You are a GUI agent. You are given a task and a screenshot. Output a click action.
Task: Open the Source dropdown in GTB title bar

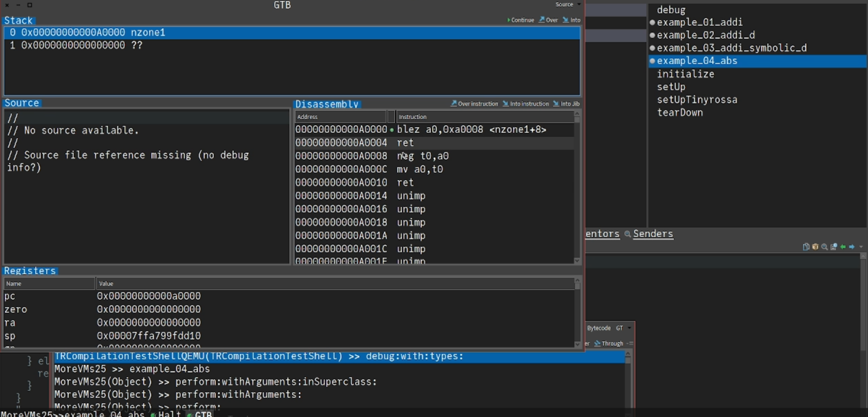click(568, 4)
